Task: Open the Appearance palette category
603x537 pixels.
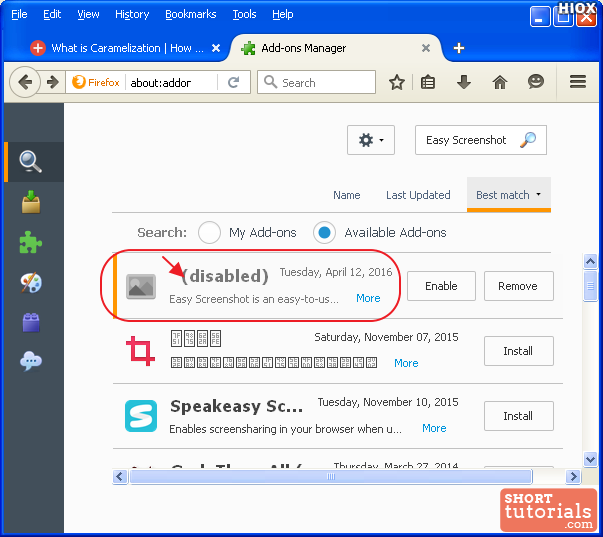Action: tap(31, 283)
